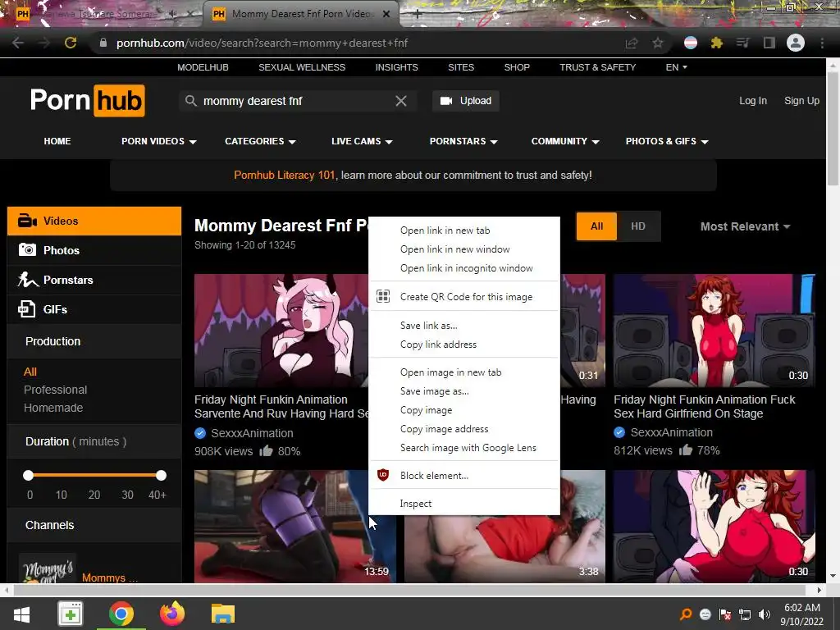
Task: Expand the Photos & GIFs nav dropdown
Action: pos(667,141)
